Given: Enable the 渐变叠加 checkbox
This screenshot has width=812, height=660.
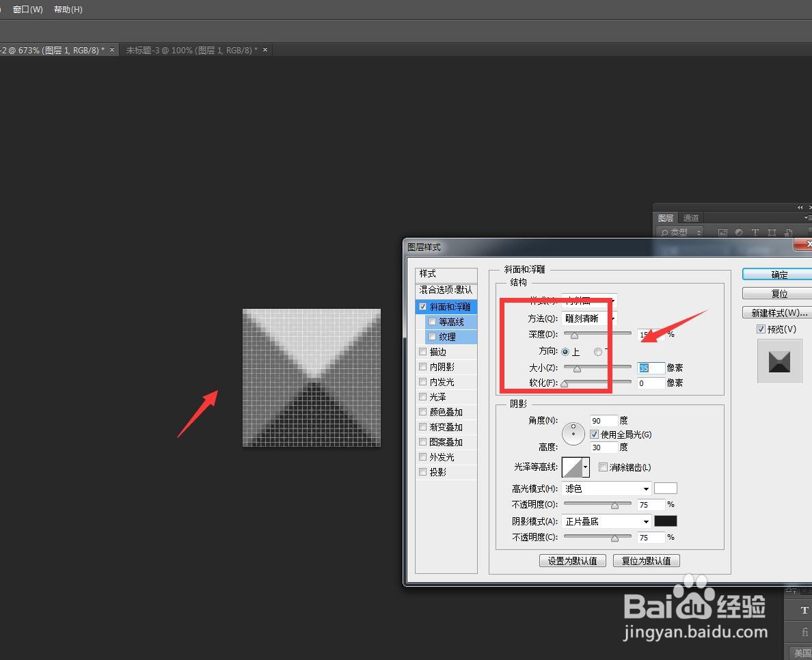Looking at the screenshot, I should coord(423,426).
